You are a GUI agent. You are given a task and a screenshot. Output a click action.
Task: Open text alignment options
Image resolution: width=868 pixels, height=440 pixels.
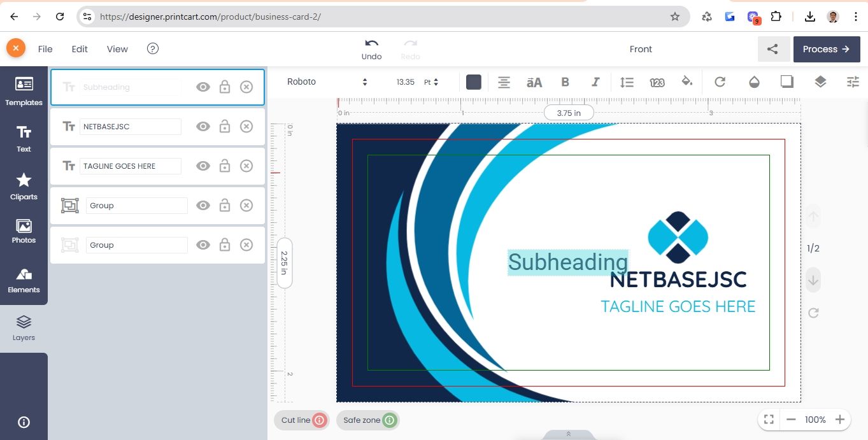point(504,82)
